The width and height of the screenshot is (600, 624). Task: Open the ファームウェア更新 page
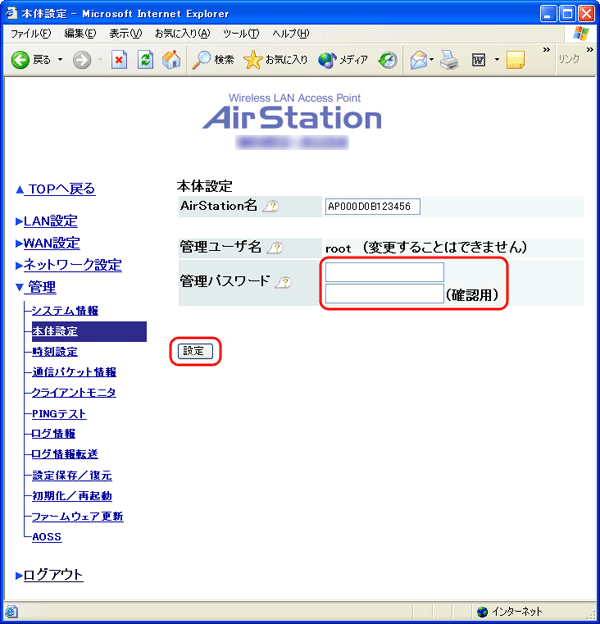[x=78, y=516]
